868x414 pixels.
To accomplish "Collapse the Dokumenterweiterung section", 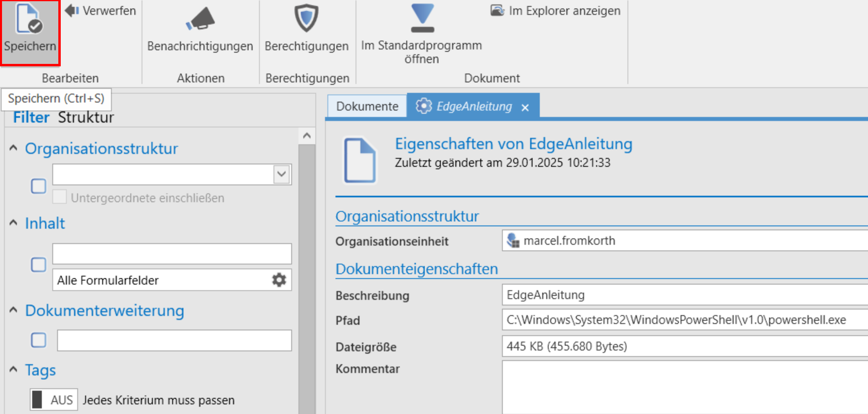I will click(x=12, y=309).
